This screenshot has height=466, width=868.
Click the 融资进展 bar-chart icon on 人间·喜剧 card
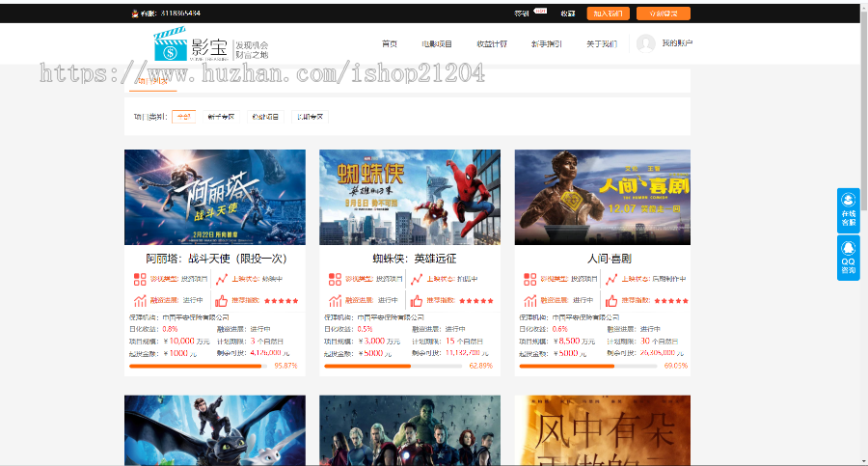530,301
